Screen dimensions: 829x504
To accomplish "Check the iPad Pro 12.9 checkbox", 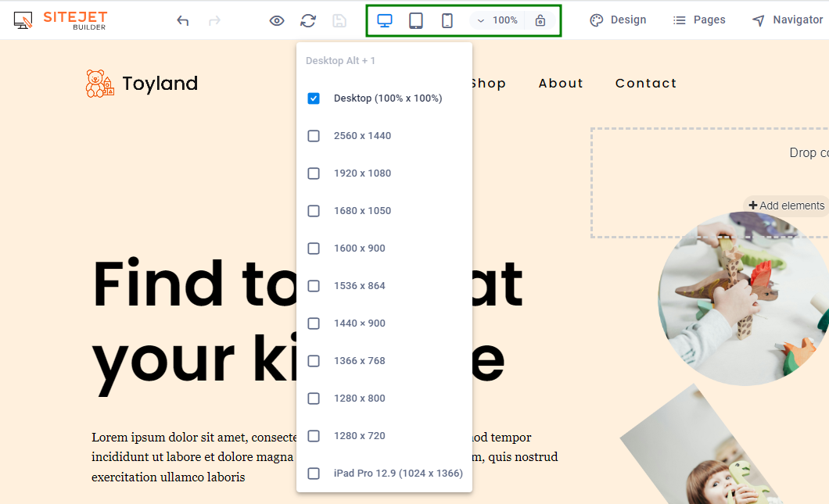I will click(x=314, y=474).
